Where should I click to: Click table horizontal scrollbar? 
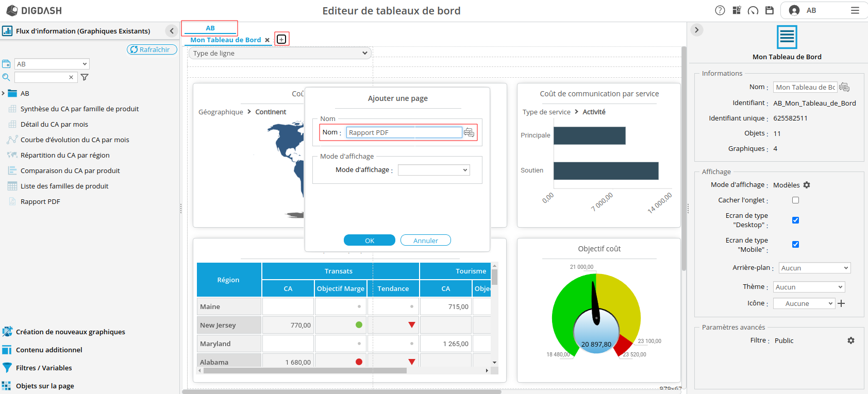pos(305,370)
